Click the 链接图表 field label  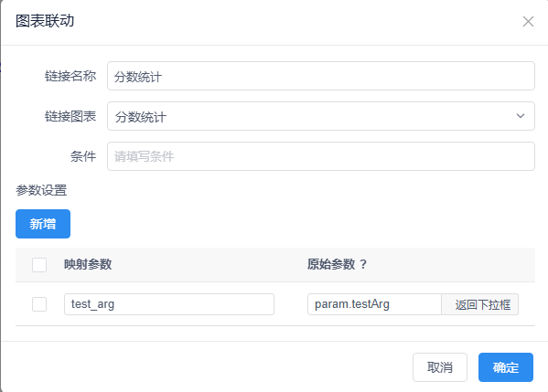(x=70, y=116)
